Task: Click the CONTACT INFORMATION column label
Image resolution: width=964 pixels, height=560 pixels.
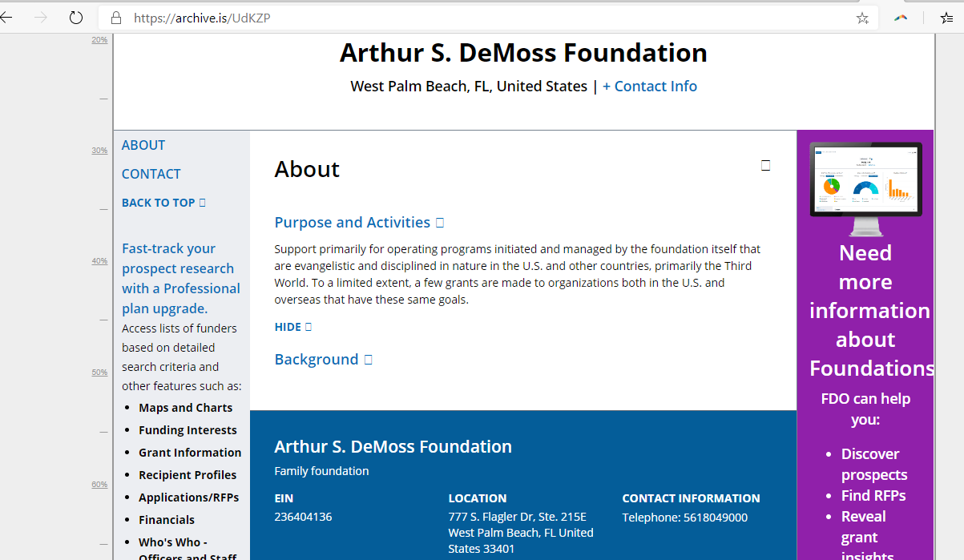Action: [x=691, y=498]
